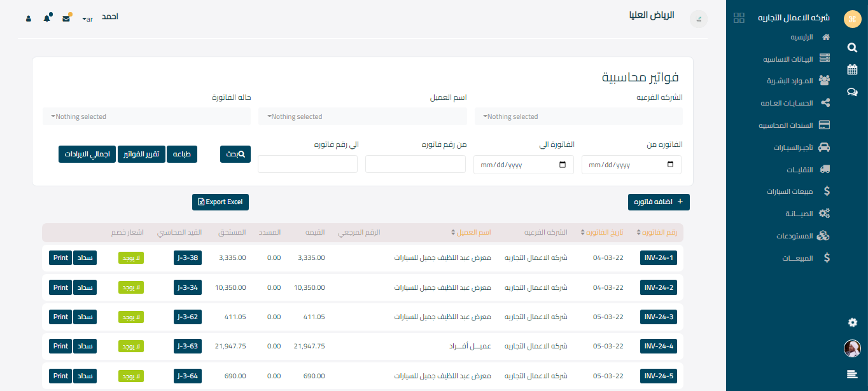Open الحسابات العامه menu in sidebar
Image resolution: width=868 pixels, height=391 pixels.
(795, 103)
